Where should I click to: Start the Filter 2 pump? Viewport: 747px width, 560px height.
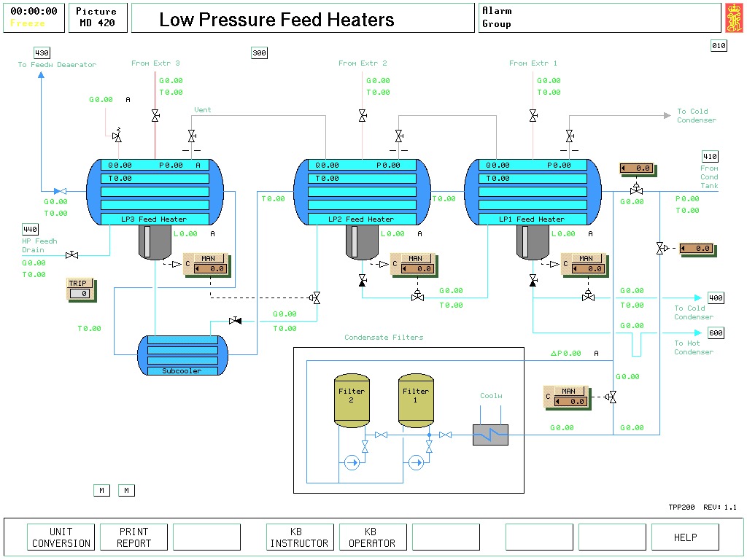pos(352,462)
